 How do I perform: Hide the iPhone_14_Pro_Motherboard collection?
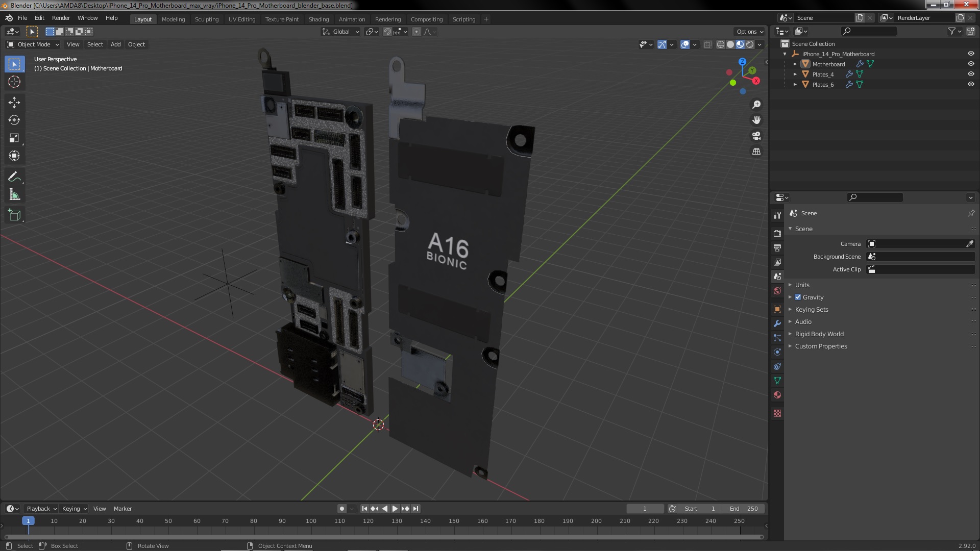[x=971, y=54]
